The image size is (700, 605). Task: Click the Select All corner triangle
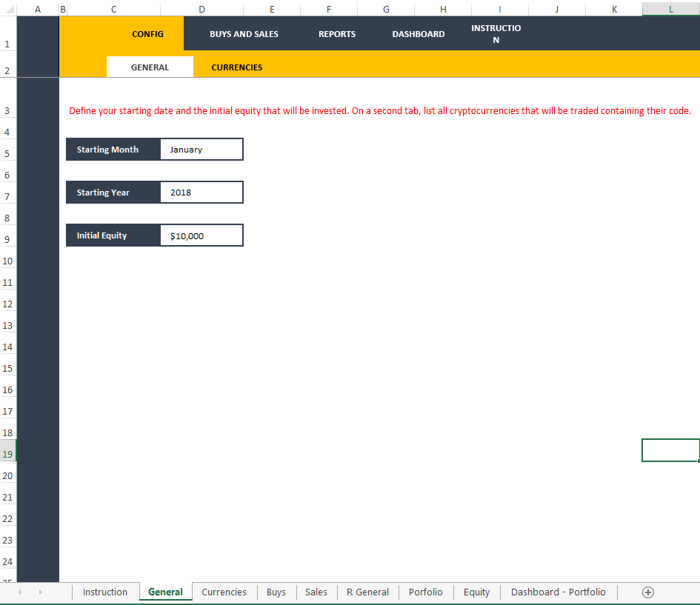8,9
